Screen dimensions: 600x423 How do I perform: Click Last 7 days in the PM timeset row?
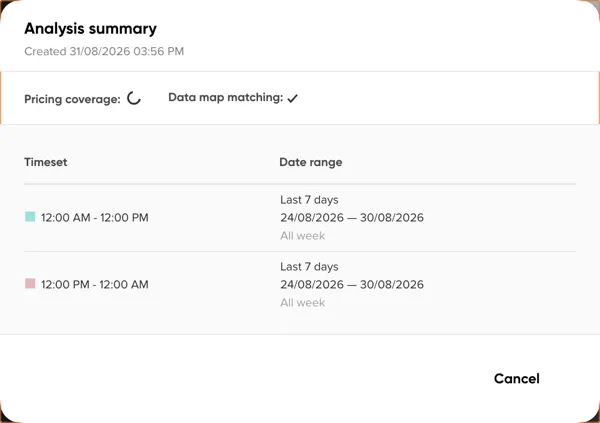tap(309, 267)
